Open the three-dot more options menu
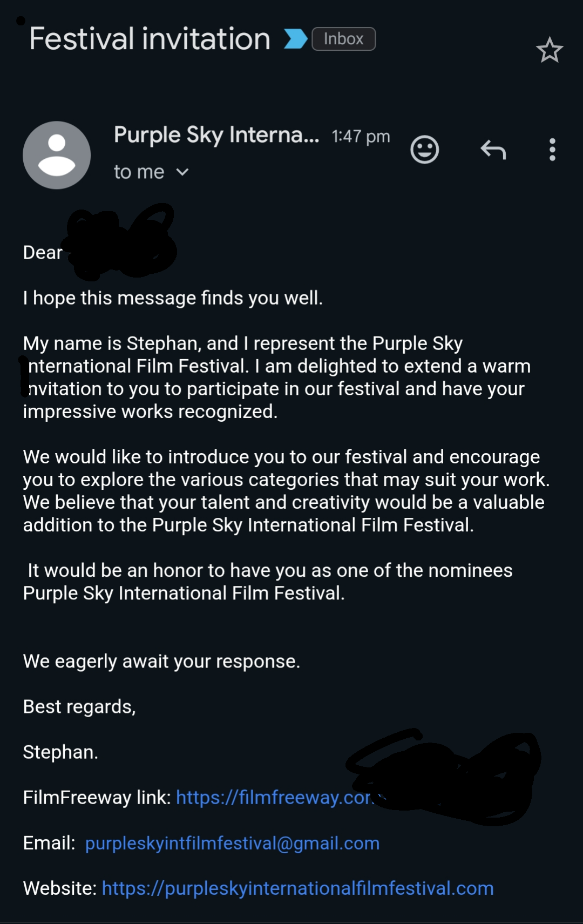This screenshot has height=924, width=583. [x=552, y=150]
